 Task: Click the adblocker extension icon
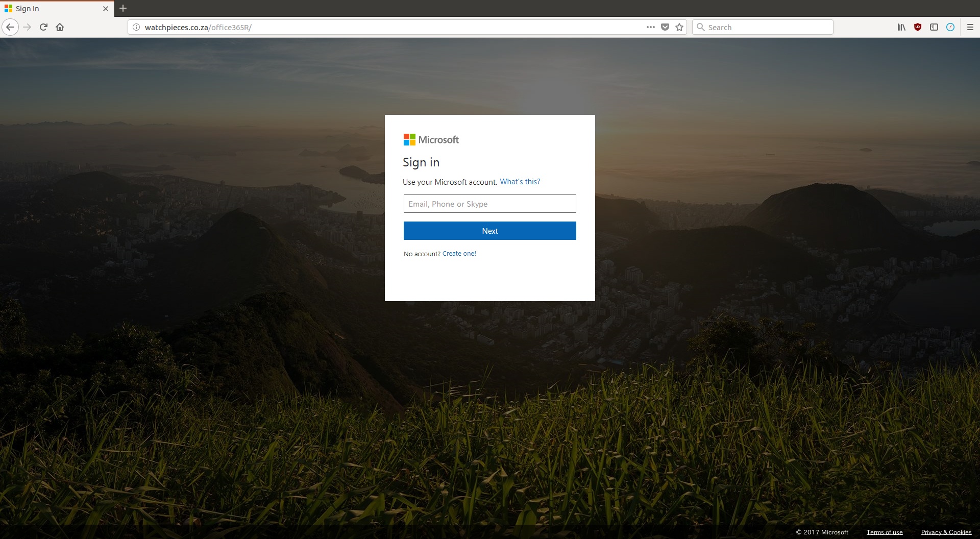point(918,27)
